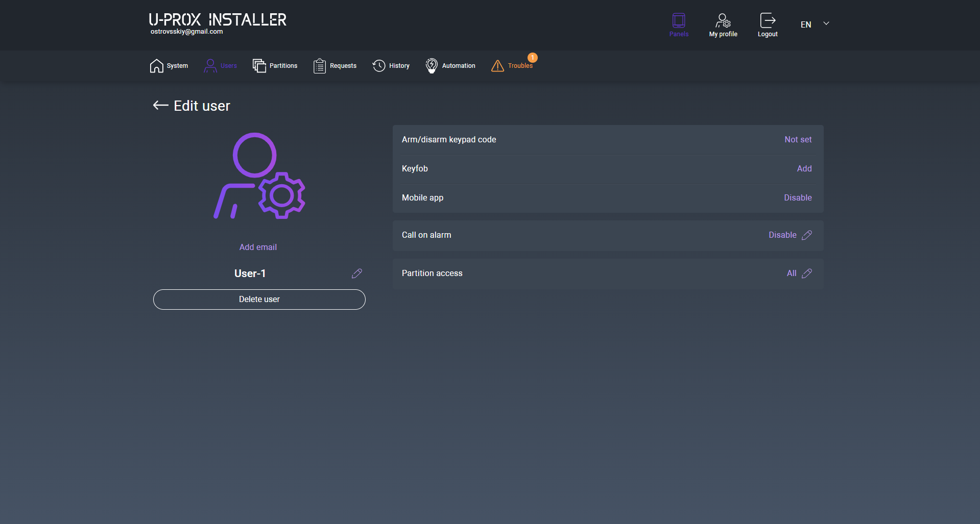Go to the Automation tab
980x524 pixels.
click(x=450, y=66)
